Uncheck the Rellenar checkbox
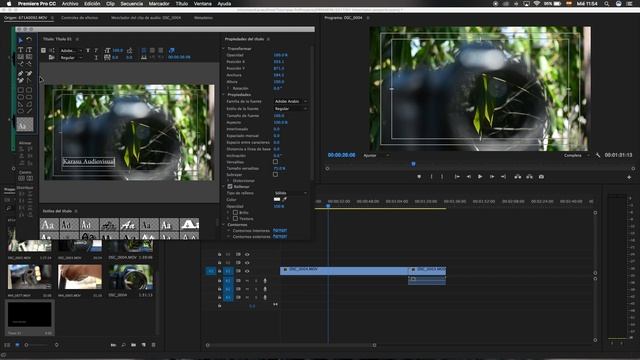This screenshot has height=360, width=640. [x=230, y=187]
